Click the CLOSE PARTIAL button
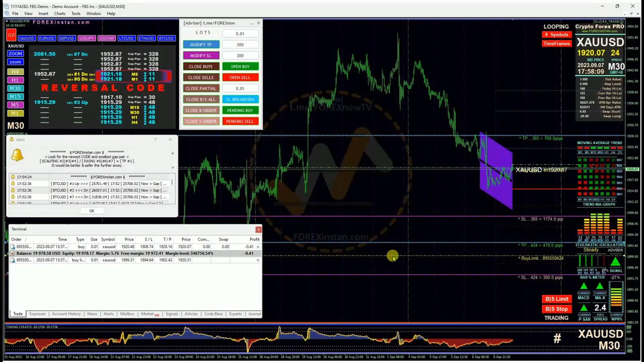The image size is (644, 362). click(201, 88)
